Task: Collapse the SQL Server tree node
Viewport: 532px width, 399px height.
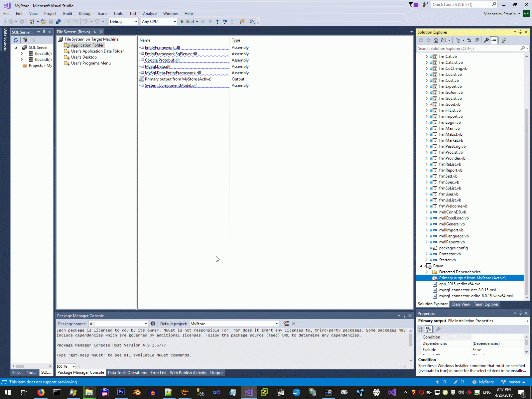Action: (16, 48)
